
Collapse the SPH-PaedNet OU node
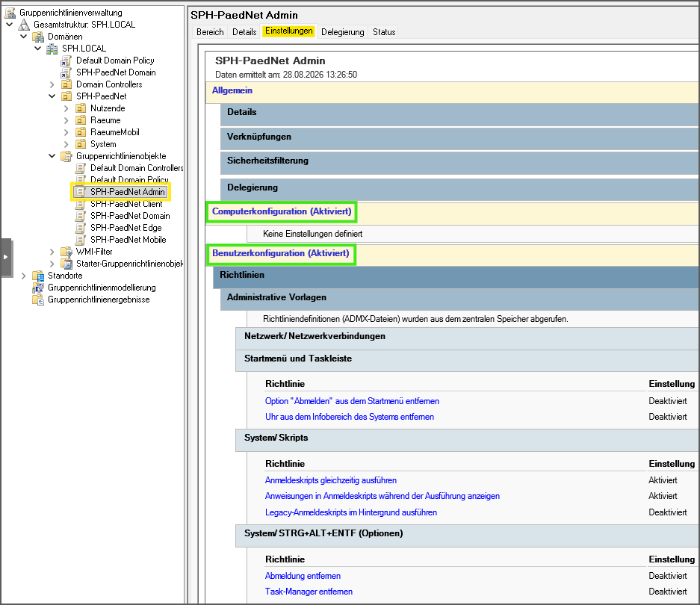coord(52,96)
